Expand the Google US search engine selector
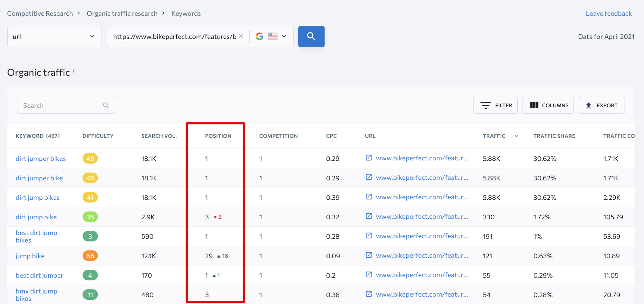644x304 pixels. [x=271, y=36]
